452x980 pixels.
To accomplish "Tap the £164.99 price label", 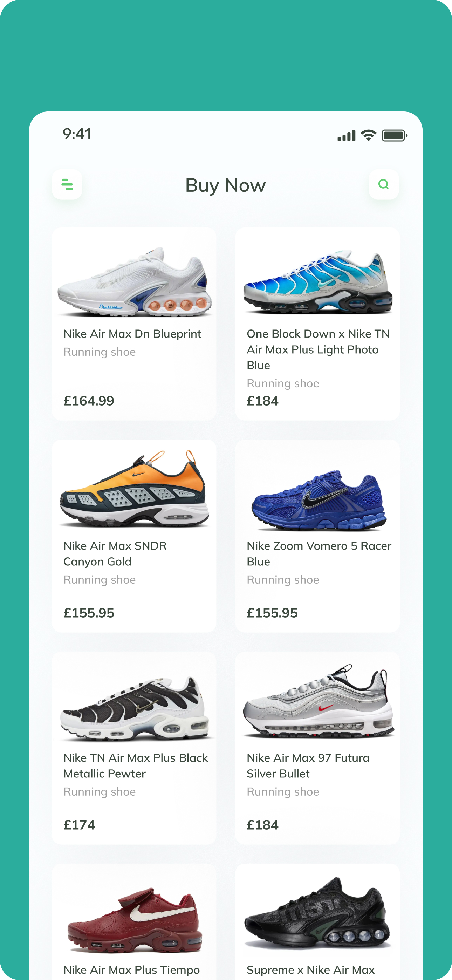I will pyautogui.click(x=89, y=401).
